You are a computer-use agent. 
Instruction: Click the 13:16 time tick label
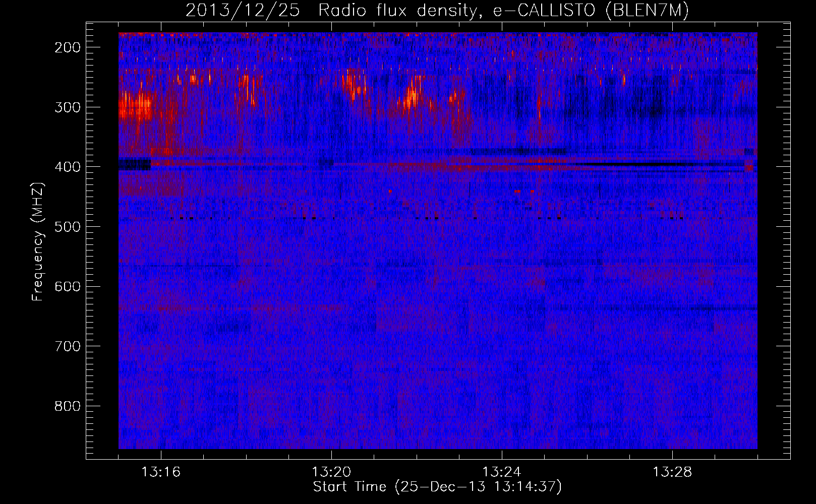[161, 472]
